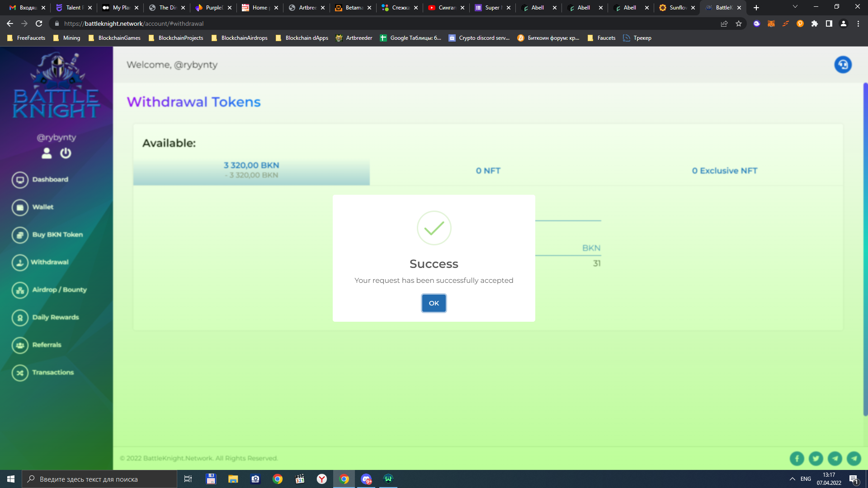868x488 pixels.
Task: Go to Dashboard menu link
Action: click(x=50, y=179)
